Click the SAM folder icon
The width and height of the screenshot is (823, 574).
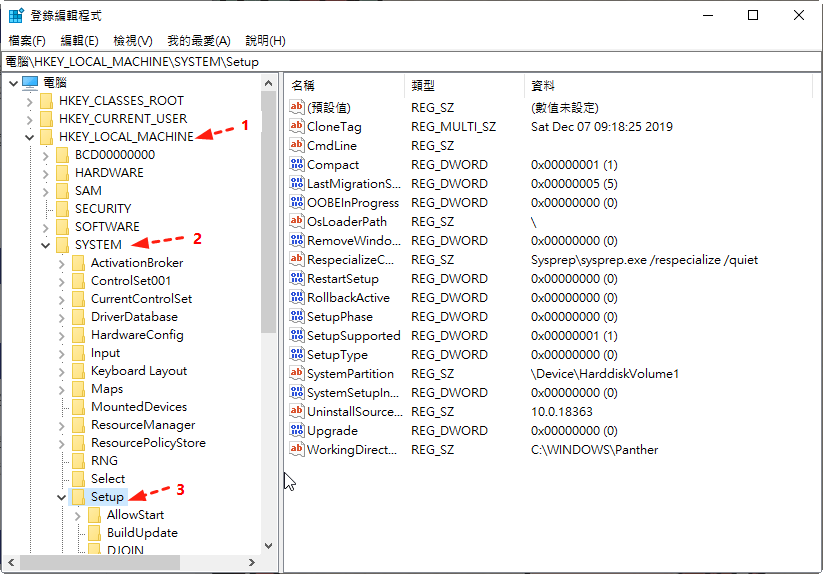pyautogui.click(x=62, y=190)
